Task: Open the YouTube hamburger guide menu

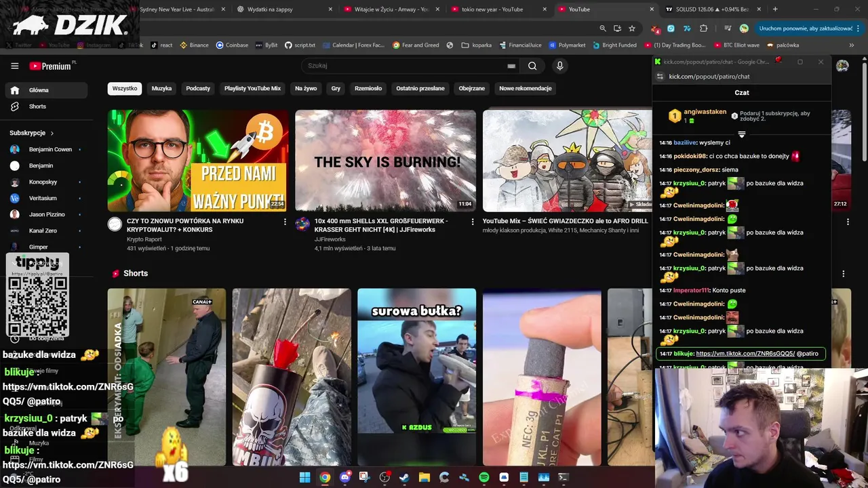Action: pos(15,66)
